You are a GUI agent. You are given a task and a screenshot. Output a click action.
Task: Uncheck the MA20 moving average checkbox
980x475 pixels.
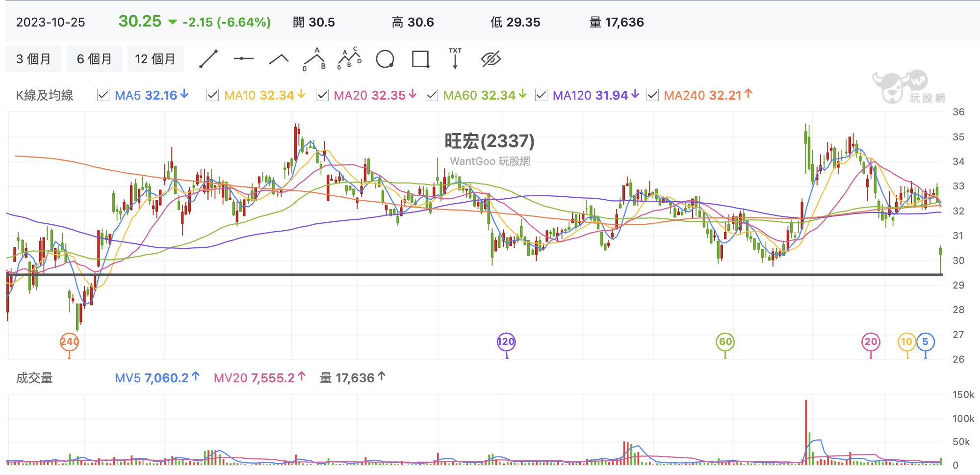322,95
